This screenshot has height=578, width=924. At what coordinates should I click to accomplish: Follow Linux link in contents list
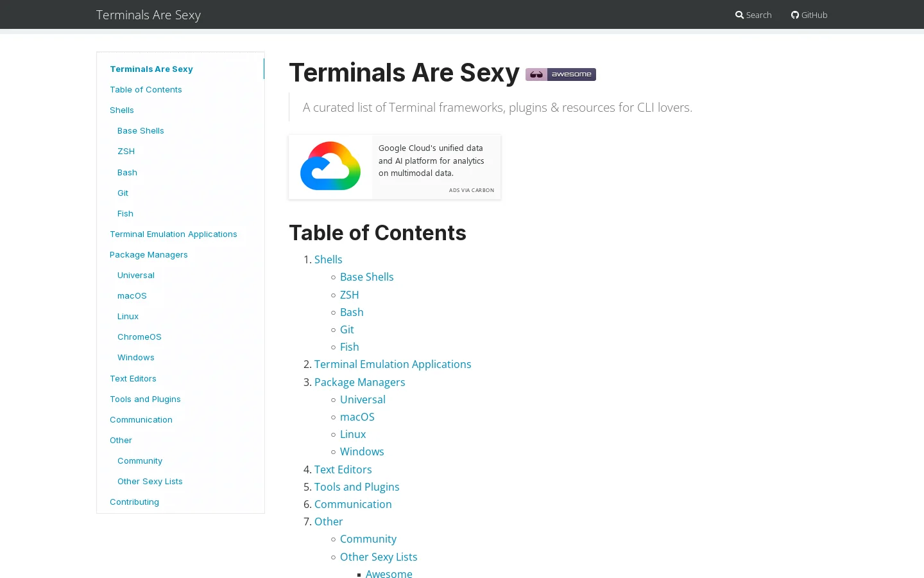(353, 434)
